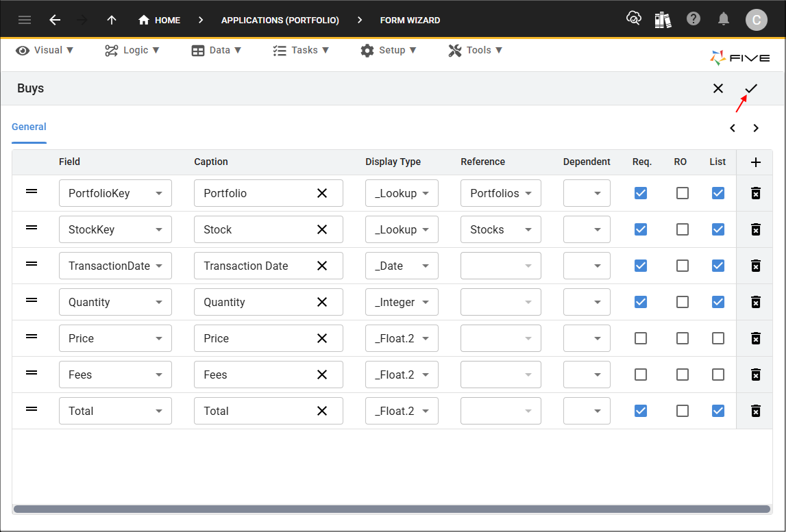This screenshot has height=532, width=786.
Task: Delete the PortfolioKey row
Action: pos(756,193)
